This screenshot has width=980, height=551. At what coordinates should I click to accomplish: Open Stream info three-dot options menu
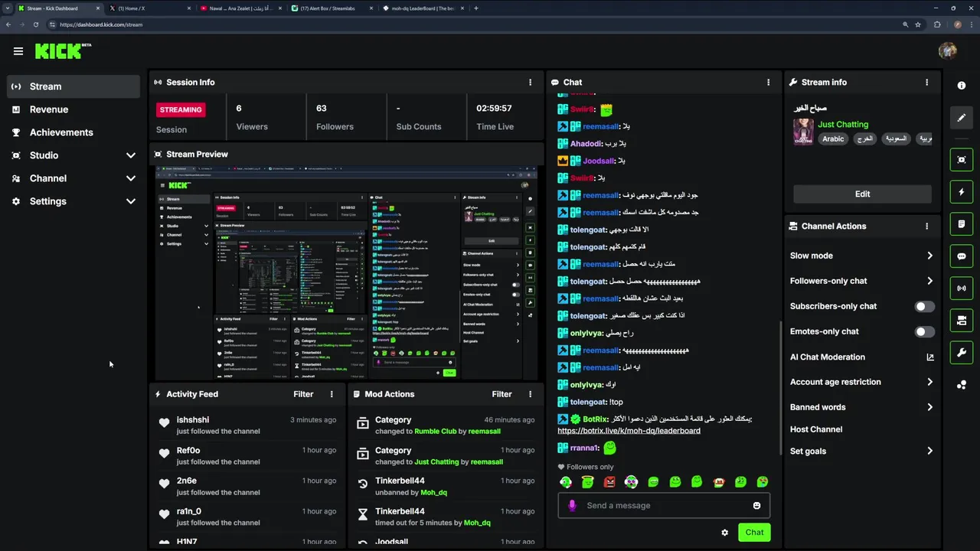coord(926,82)
